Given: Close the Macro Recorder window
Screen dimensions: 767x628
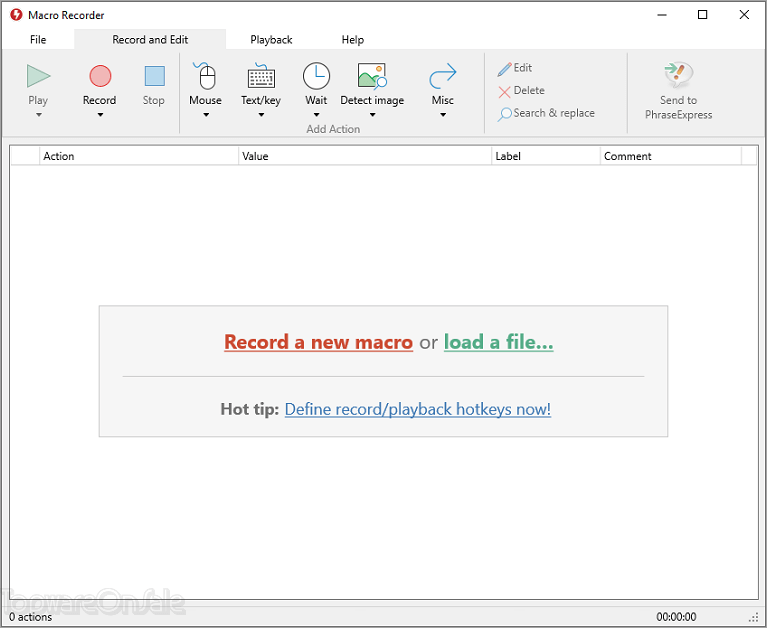Looking at the screenshot, I should click(744, 15).
